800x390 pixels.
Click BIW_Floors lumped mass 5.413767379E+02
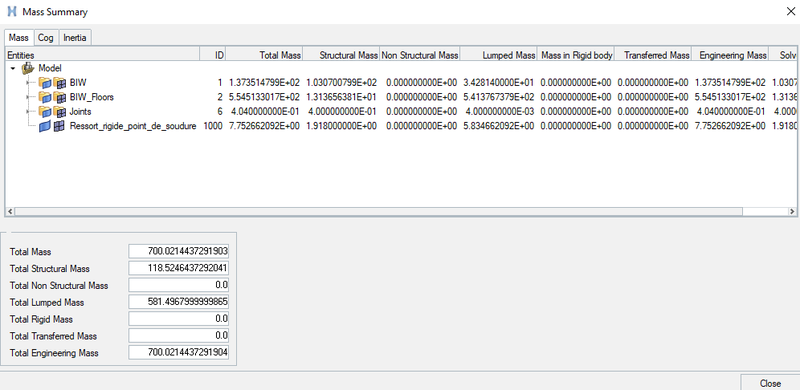[499, 97]
